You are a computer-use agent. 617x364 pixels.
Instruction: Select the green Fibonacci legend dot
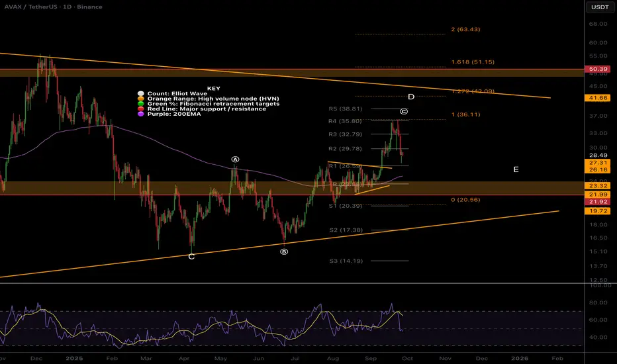pos(140,104)
